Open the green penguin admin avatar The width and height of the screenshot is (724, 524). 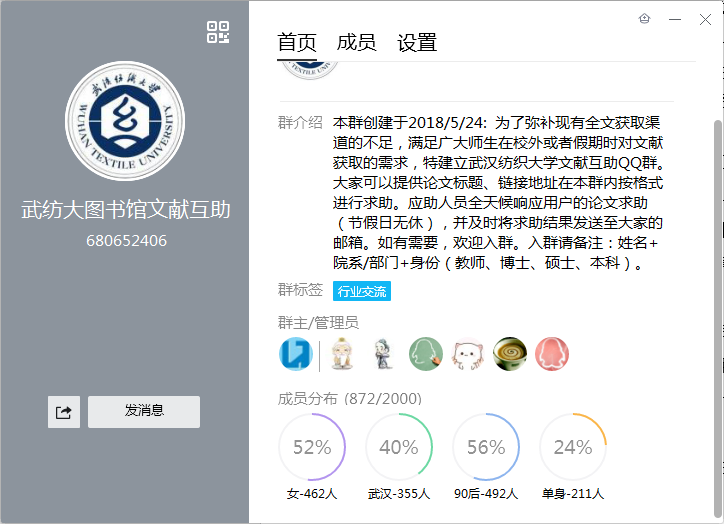click(426, 354)
